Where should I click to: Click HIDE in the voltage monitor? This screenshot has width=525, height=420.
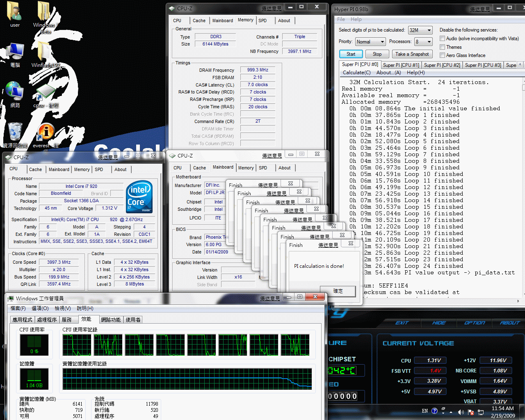(438, 323)
